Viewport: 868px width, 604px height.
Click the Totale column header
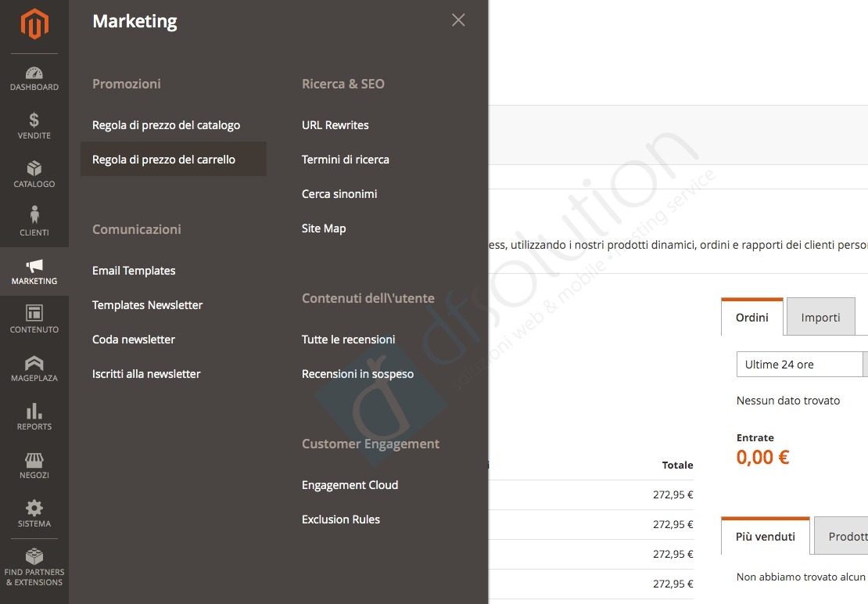click(x=677, y=465)
